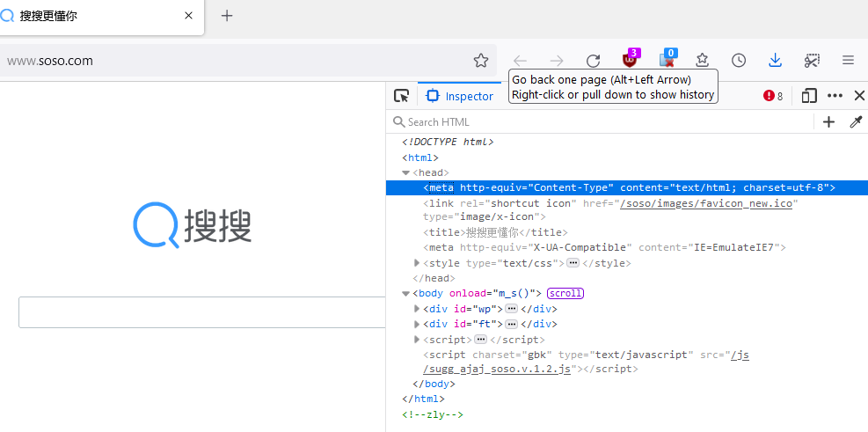Bookmark this page with the star icon
The height and width of the screenshot is (432, 868).
[481, 61]
